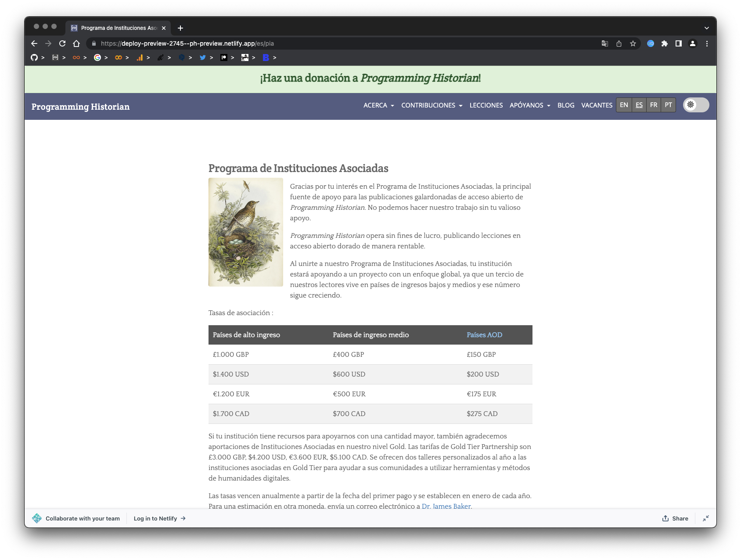Screen dimensions: 741x560
Task: Switch the site language to PT
Action: pyautogui.click(x=668, y=105)
